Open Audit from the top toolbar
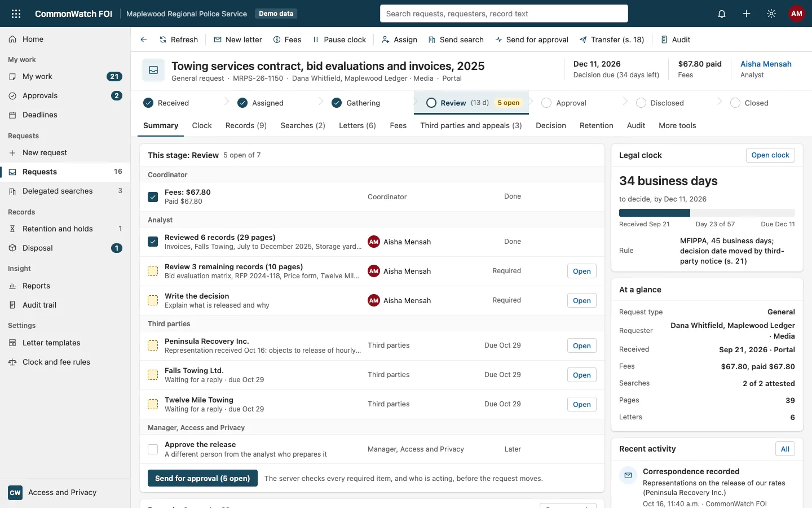The image size is (812, 508). point(676,40)
